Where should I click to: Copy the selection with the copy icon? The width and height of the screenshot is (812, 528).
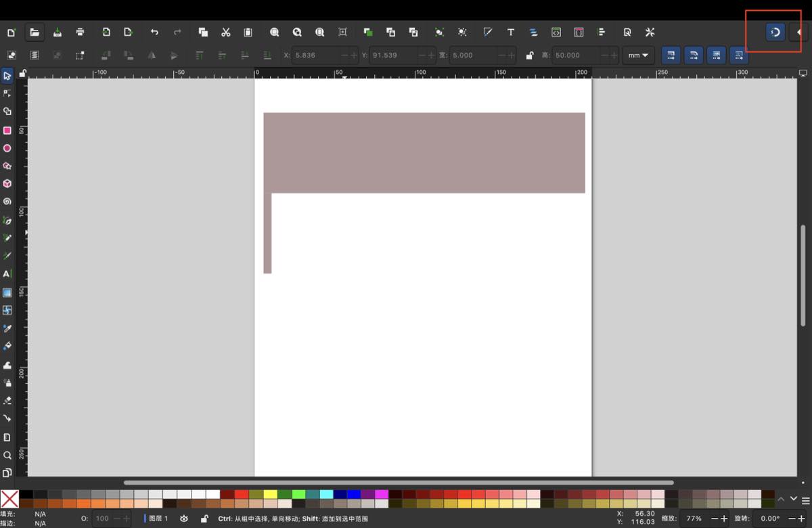coord(203,32)
